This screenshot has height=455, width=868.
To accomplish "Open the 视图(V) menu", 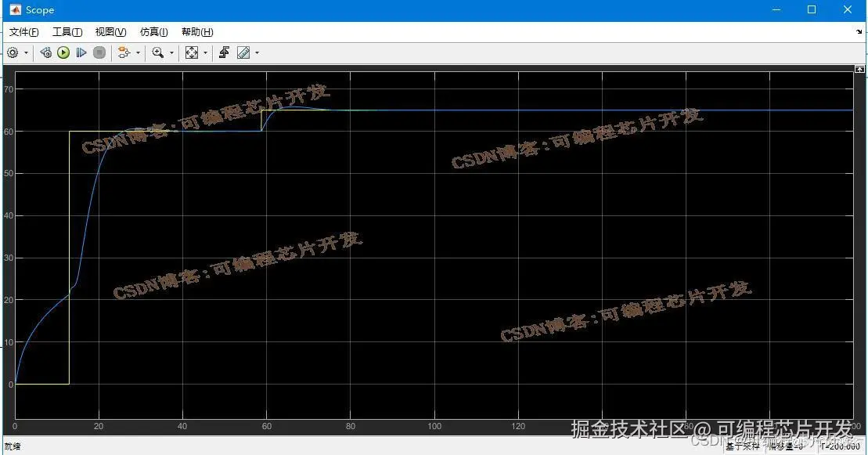I will (110, 32).
